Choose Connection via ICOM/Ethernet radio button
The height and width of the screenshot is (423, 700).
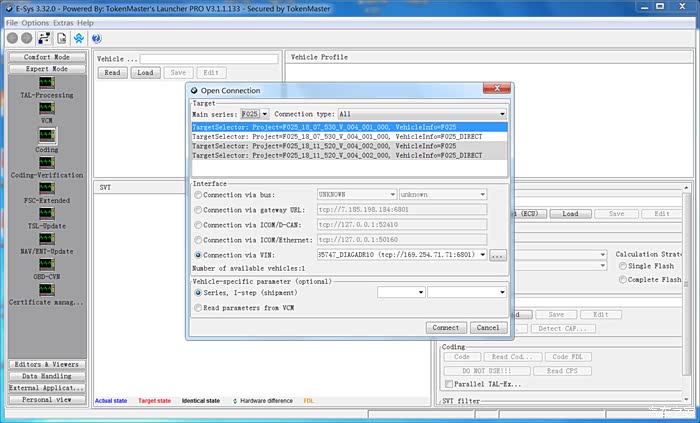198,239
